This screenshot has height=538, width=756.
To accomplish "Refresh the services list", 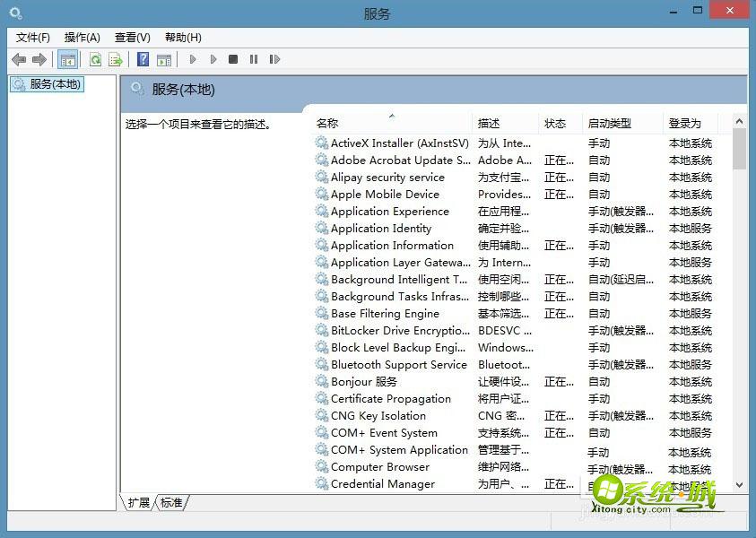I will tap(95, 59).
